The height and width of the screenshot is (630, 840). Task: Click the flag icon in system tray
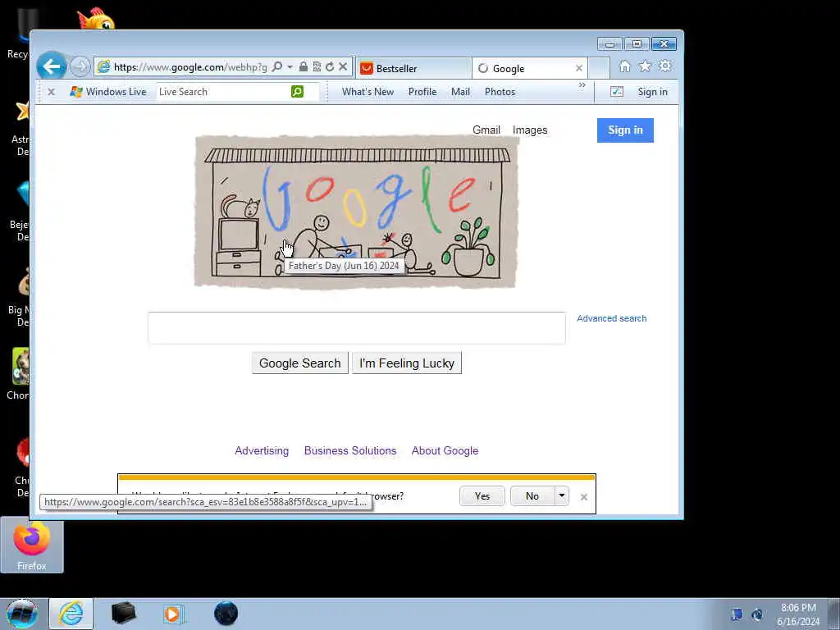736,614
